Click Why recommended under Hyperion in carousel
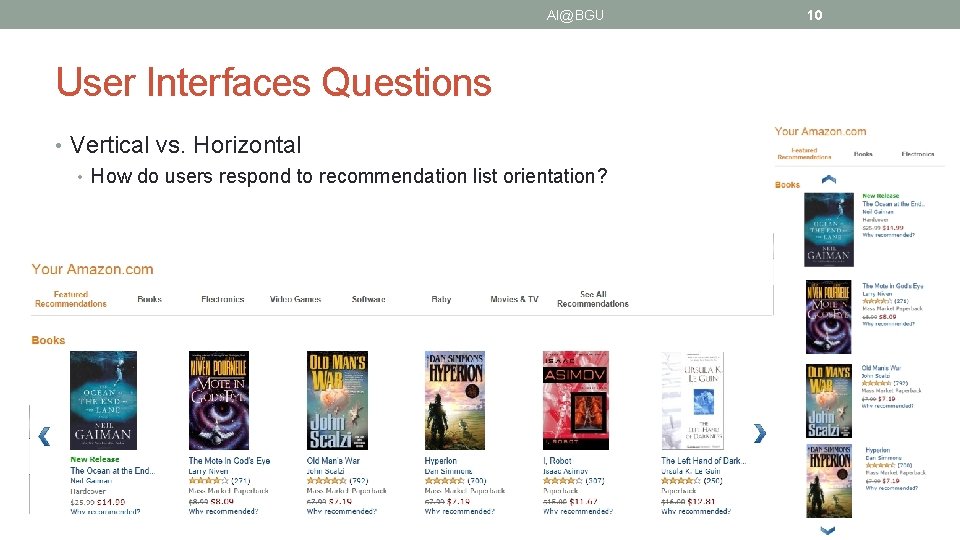The width and height of the screenshot is (960, 540). point(459,511)
